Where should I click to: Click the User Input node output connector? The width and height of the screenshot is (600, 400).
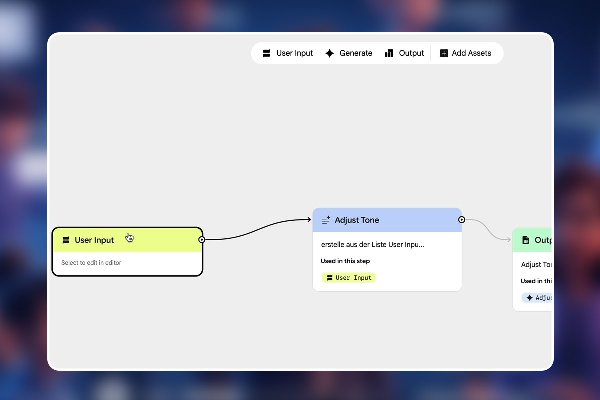tap(202, 240)
